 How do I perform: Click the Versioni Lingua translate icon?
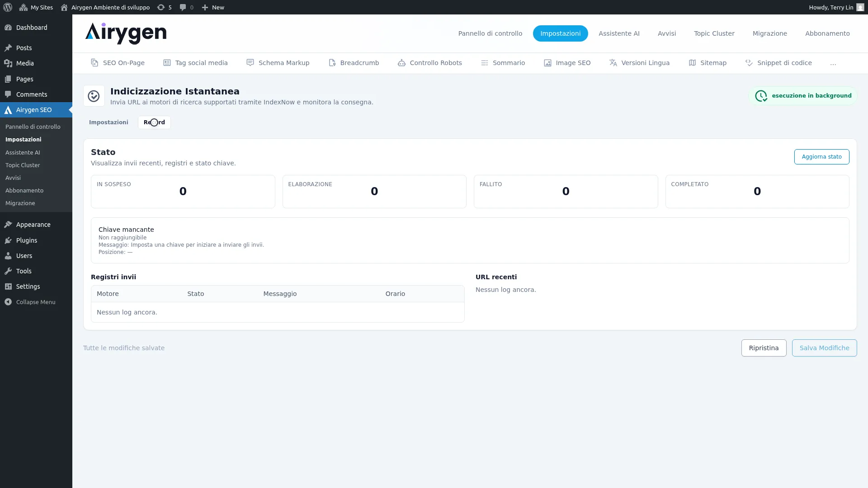613,63
